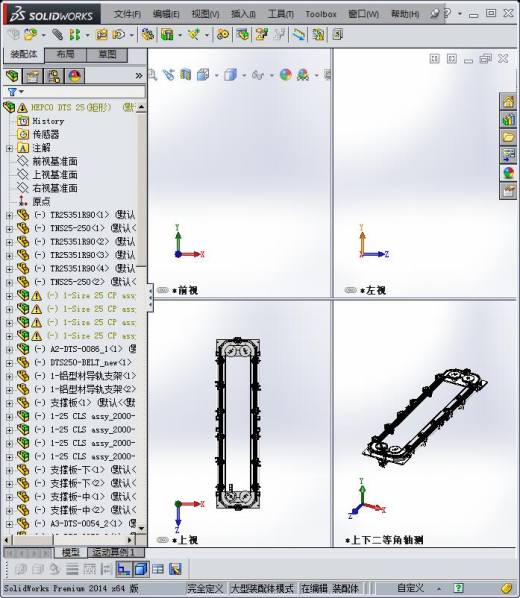Switch to the 装配体 tab
Viewport: 520px width, 598px height.
pos(24,55)
